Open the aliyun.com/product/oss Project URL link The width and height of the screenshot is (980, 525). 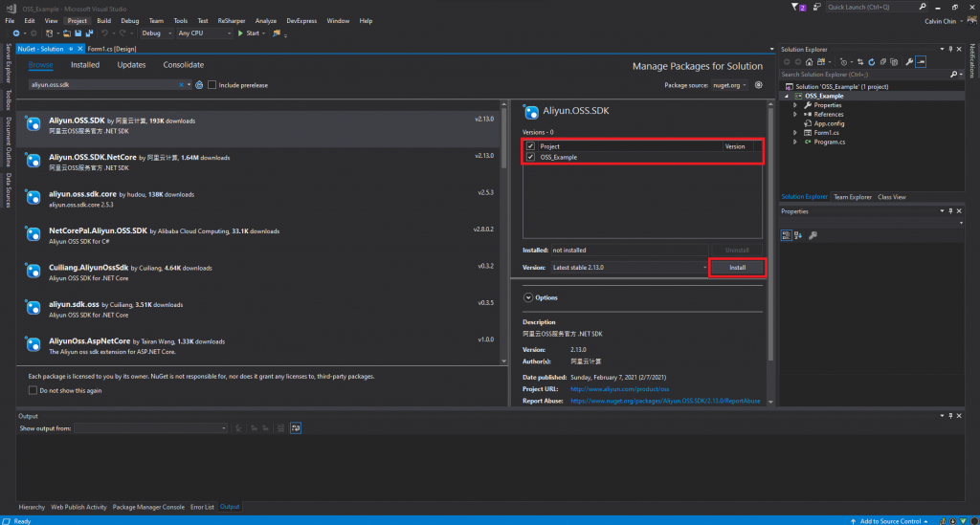[619, 389]
